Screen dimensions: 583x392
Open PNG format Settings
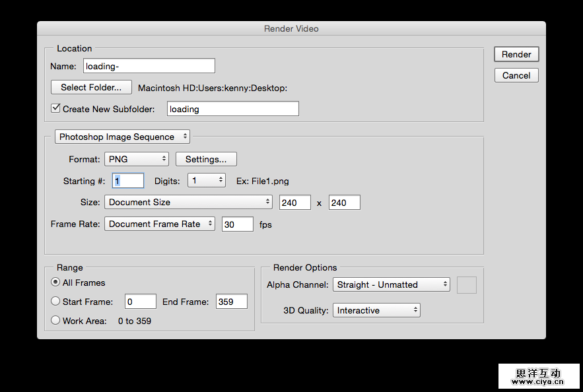click(x=206, y=159)
